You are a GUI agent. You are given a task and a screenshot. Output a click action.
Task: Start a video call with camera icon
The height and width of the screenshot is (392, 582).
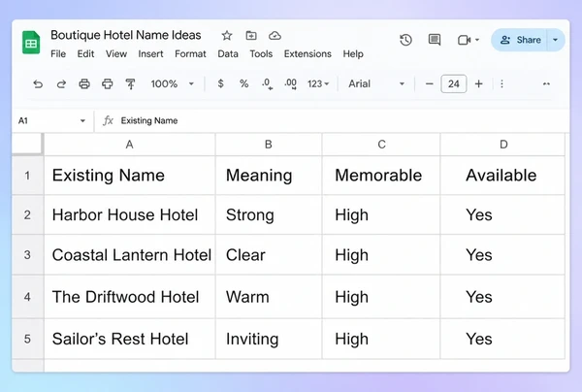point(464,40)
